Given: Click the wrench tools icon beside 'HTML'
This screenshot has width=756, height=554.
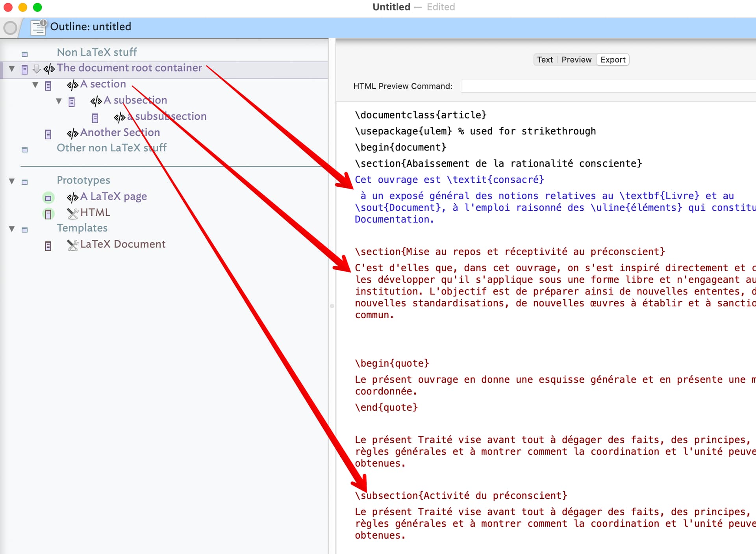Looking at the screenshot, I should tap(72, 213).
